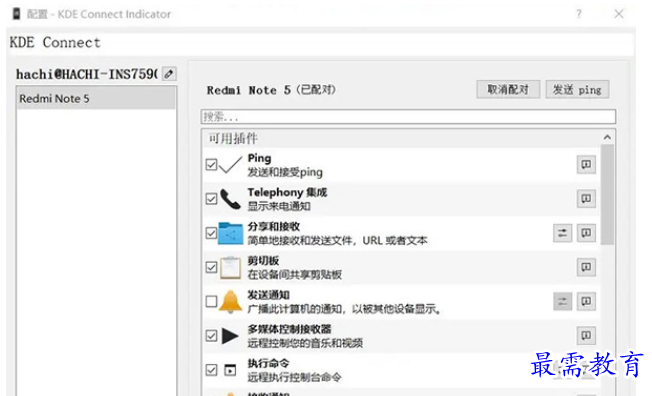This screenshot has height=396, width=652.
Task: Click the 剪切板 plugin title
Action: point(263,260)
